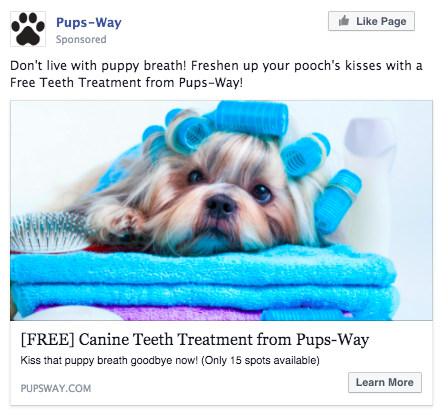The height and width of the screenshot is (415, 442).
Task: Click the Learn More button
Action: click(x=385, y=382)
